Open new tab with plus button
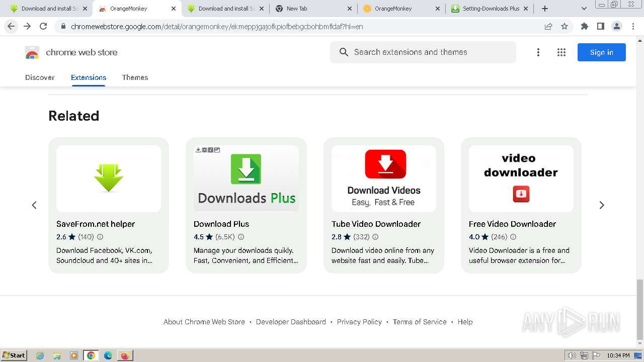The image size is (644, 362). click(x=545, y=9)
